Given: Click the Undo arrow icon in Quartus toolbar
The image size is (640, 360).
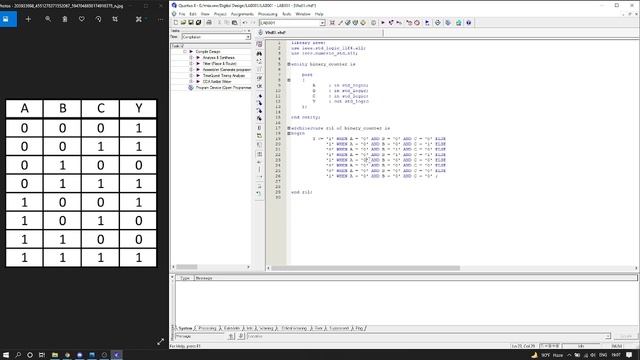Looking at the screenshot, I should pos(244,23).
